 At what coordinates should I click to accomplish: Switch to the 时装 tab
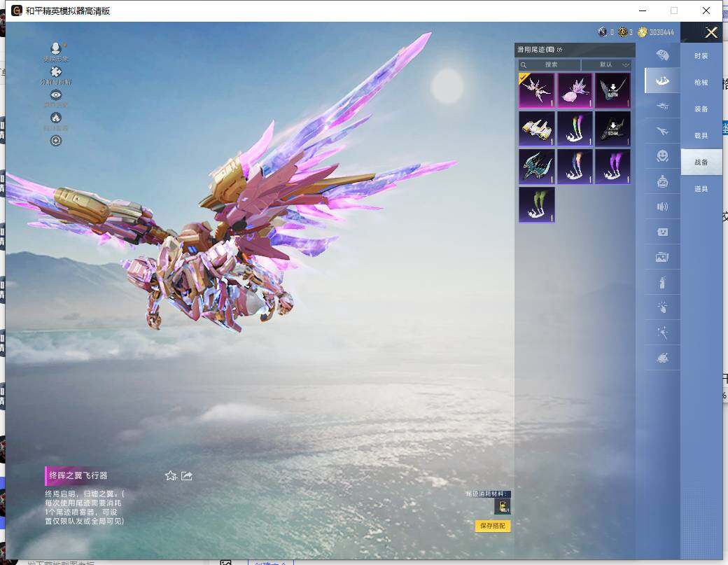701,56
